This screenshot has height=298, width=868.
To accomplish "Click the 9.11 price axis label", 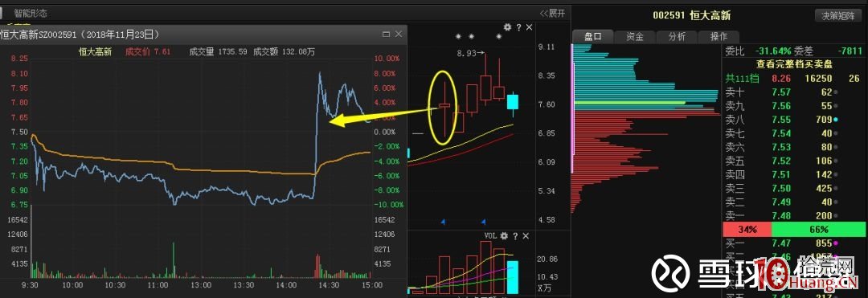I will point(547,47).
